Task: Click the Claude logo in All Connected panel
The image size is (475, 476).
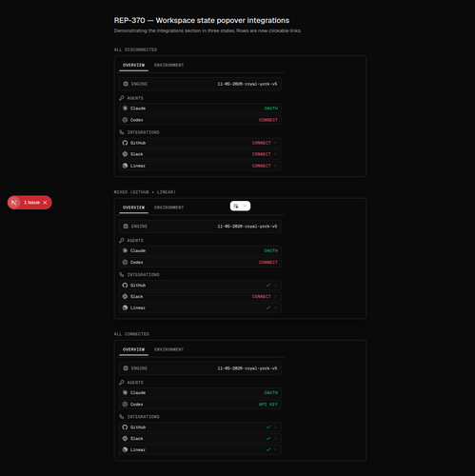Action: (125, 392)
